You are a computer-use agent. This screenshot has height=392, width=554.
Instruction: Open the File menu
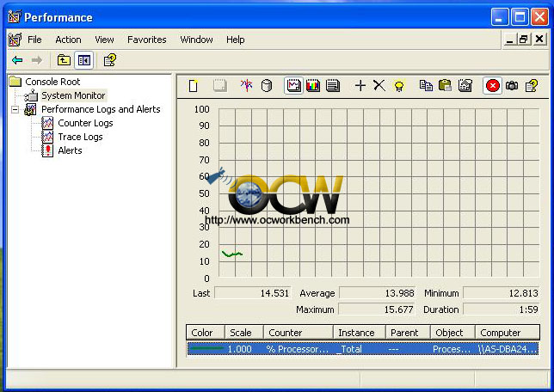tap(34, 40)
